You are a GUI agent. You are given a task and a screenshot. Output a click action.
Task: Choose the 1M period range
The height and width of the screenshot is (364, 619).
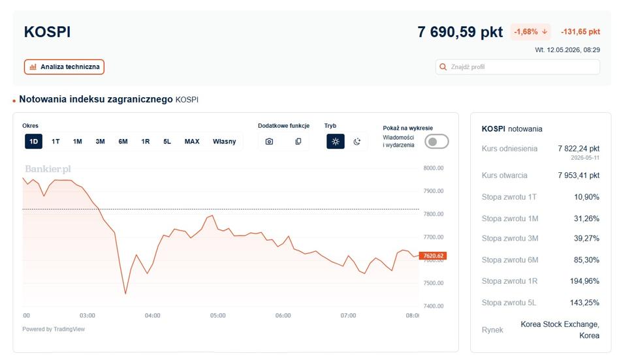pyautogui.click(x=77, y=142)
